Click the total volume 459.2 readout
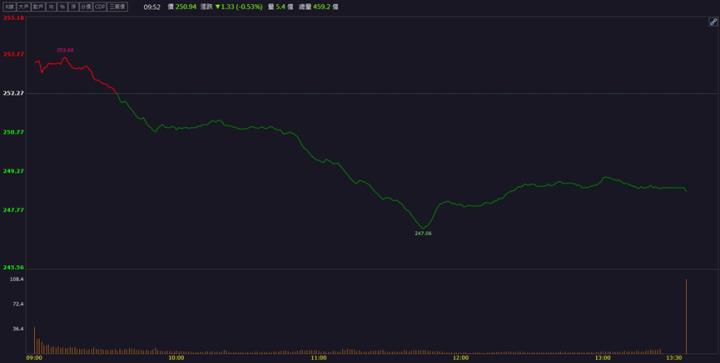The width and height of the screenshot is (720, 363). [x=323, y=7]
